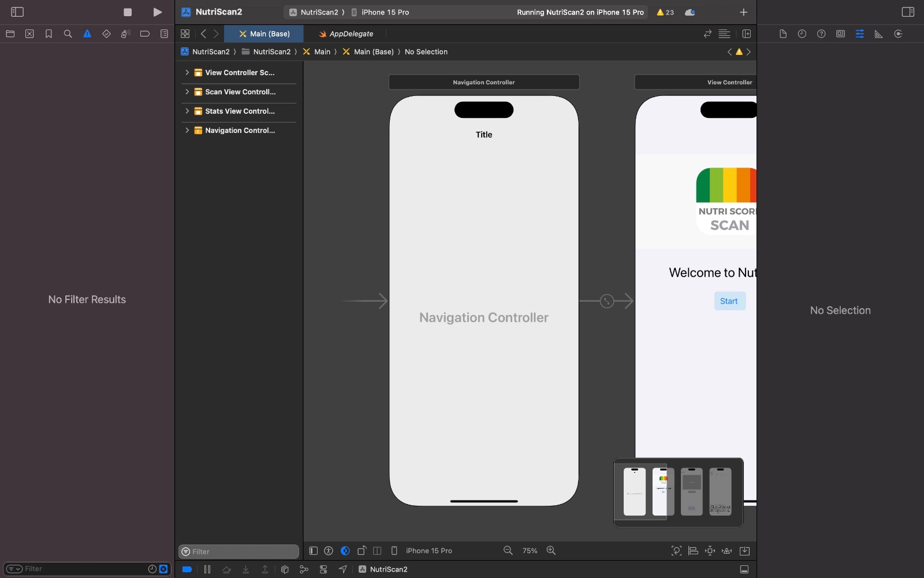The width and height of the screenshot is (924, 578).
Task: Click the zoom out magnifier on canvas
Action: (508, 551)
